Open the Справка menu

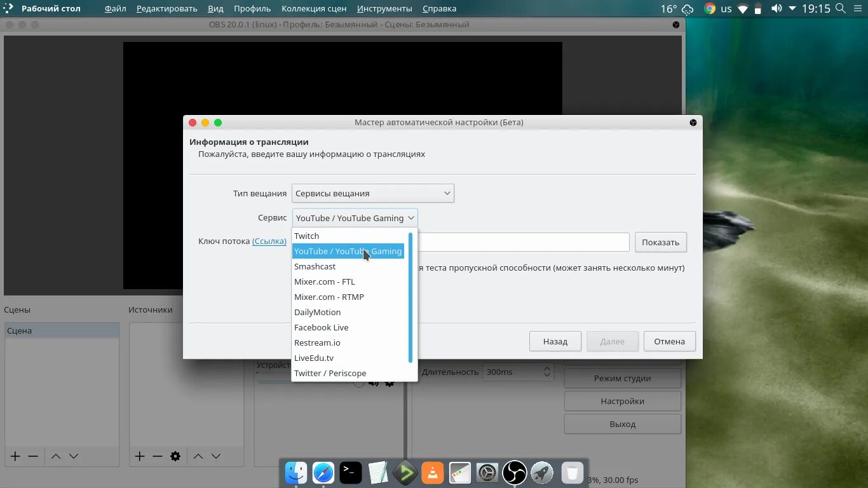[x=439, y=9]
